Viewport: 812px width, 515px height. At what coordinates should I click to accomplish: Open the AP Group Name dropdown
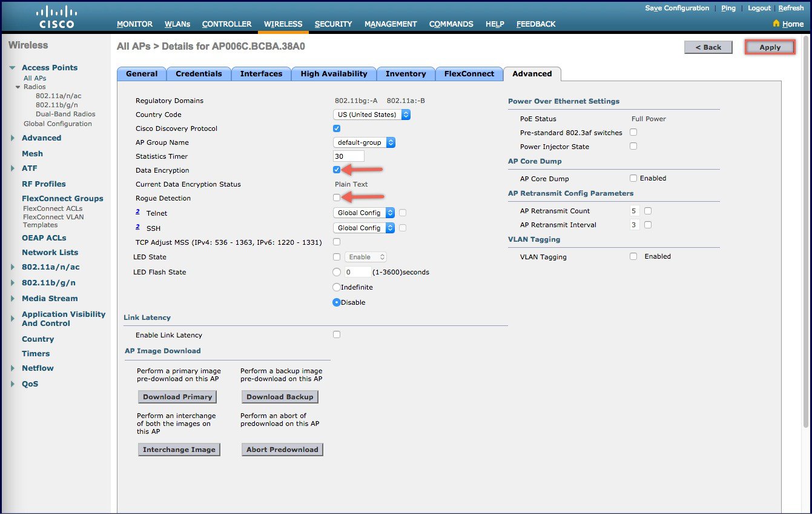click(x=364, y=142)
